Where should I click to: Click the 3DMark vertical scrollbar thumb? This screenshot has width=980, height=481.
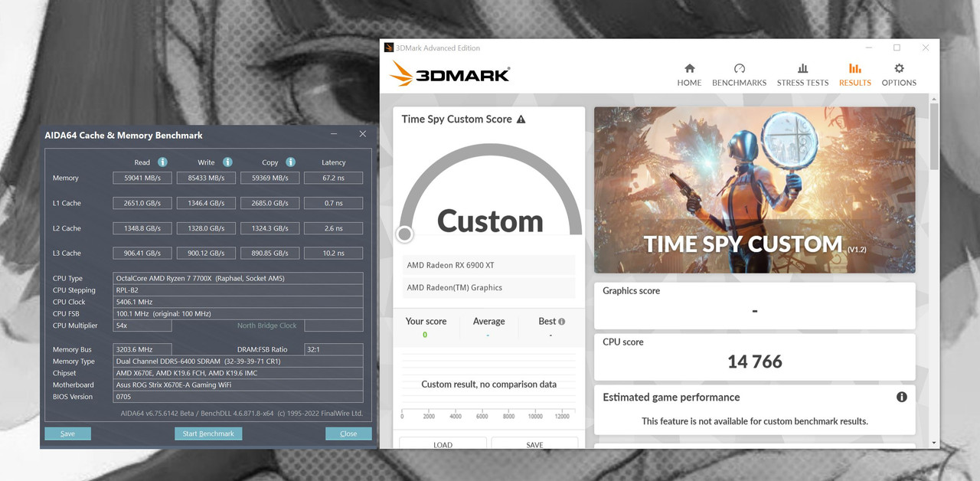[934, 136]
